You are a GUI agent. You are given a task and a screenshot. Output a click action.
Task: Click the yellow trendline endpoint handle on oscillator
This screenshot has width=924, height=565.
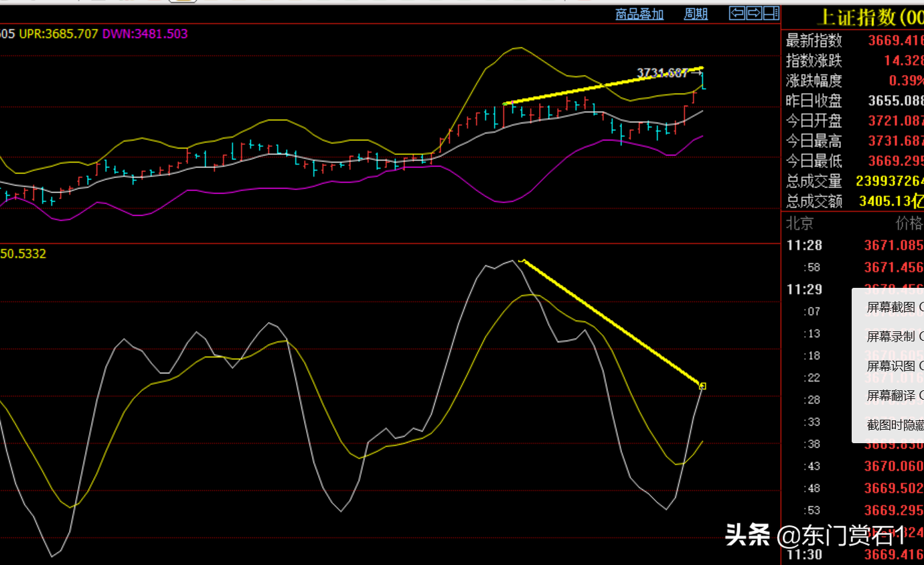click(x=702, y=386)
